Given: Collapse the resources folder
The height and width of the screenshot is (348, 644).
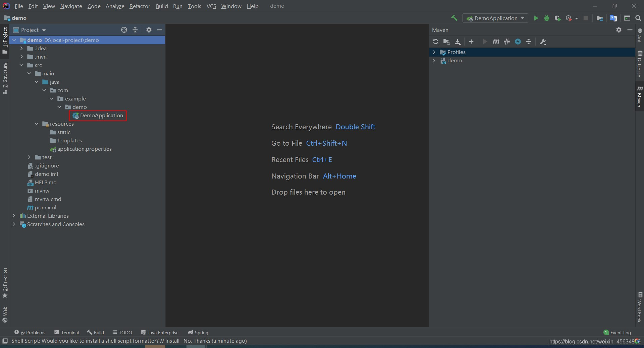Looking at the screenshot, I should pos(37,124).
